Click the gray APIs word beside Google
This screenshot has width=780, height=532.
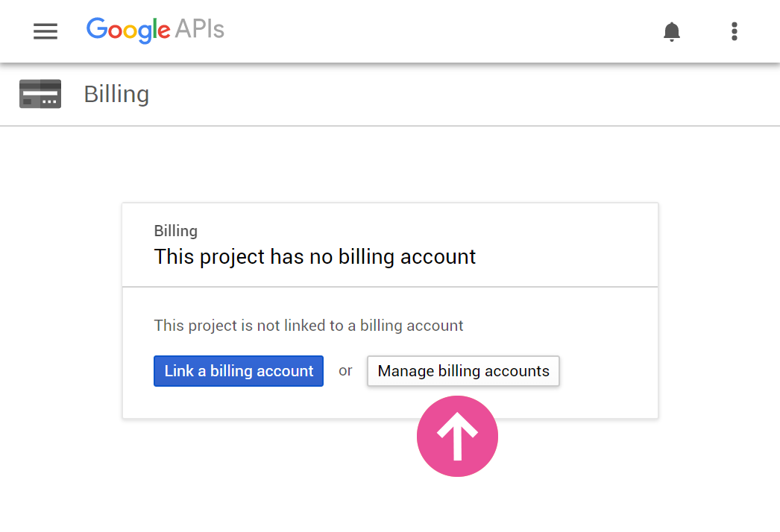tap(200, 29)
